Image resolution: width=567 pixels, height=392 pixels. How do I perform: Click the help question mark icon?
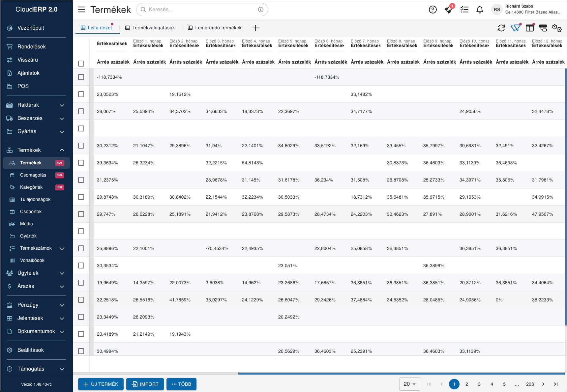[x=433, y=10]
